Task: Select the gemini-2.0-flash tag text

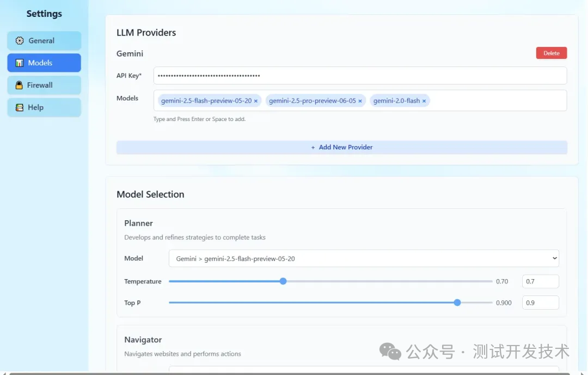Action: 396,101
